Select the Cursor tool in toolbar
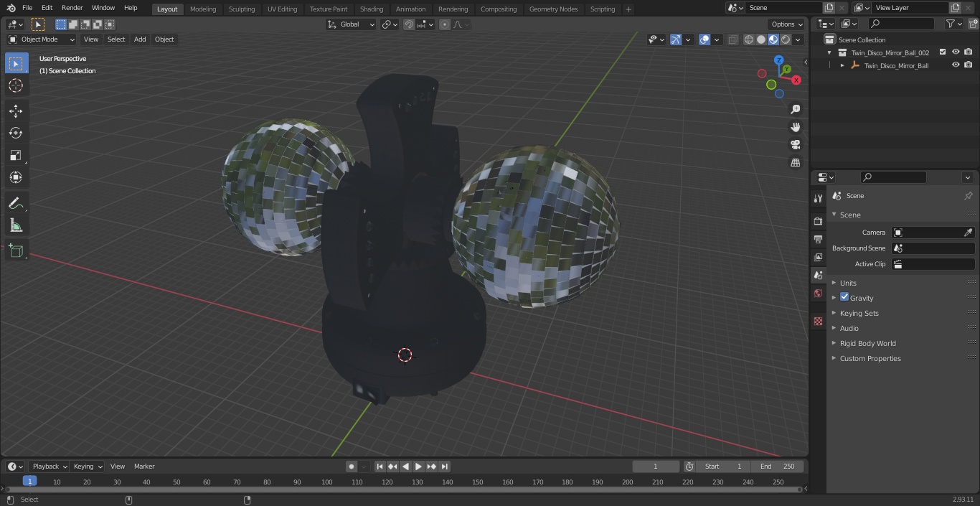The width and height of the screenshot is (980, 506). coord(16,85)
